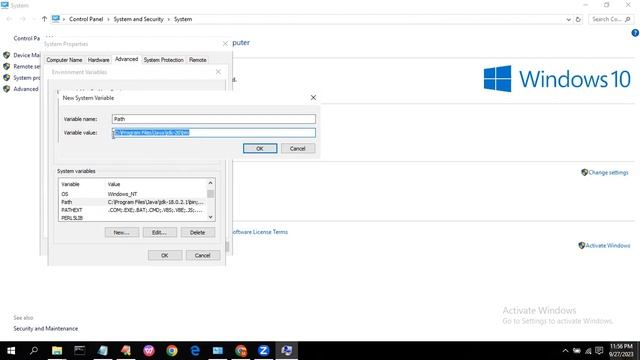Launch File Explorer from taskbar
640x360 pixels.
click(x=57, y=351)
